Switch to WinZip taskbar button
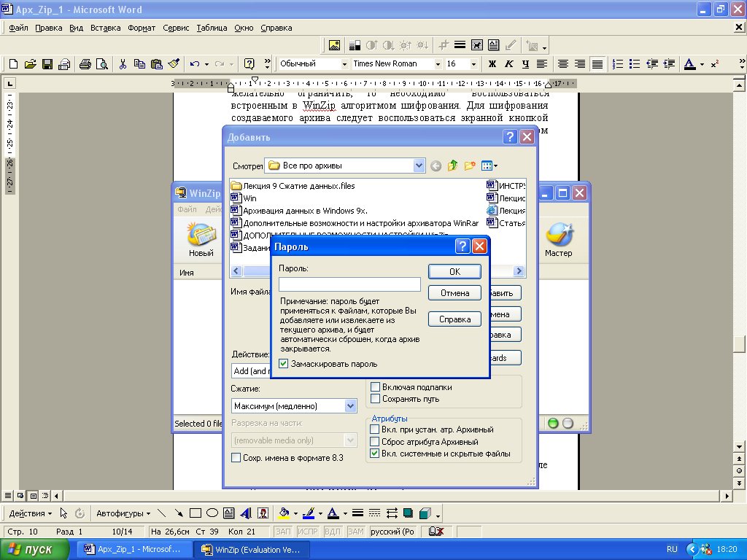Viewport: 747px width, 560px height. (252, 549)
